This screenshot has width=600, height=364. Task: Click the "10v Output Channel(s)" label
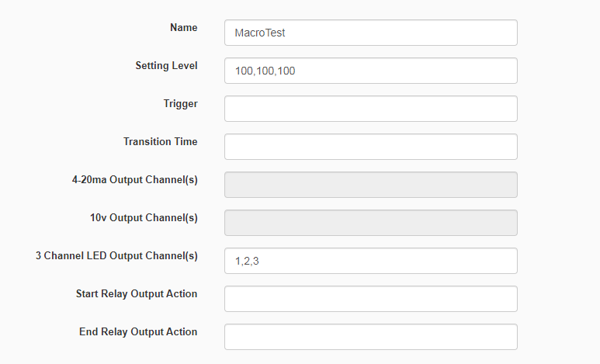[x=144, y=217]
